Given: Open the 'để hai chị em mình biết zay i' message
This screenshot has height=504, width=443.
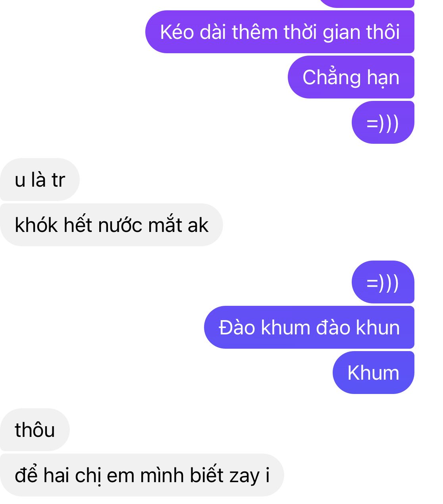Looking at the screenshot, I should (x=142, y=475).
